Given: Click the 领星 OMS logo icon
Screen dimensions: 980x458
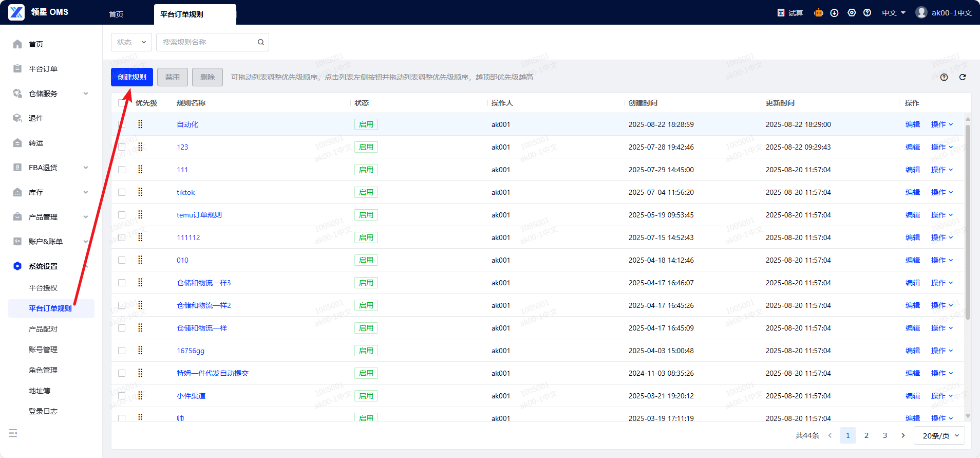Looking at the screenshot, I should click(16, 12).
